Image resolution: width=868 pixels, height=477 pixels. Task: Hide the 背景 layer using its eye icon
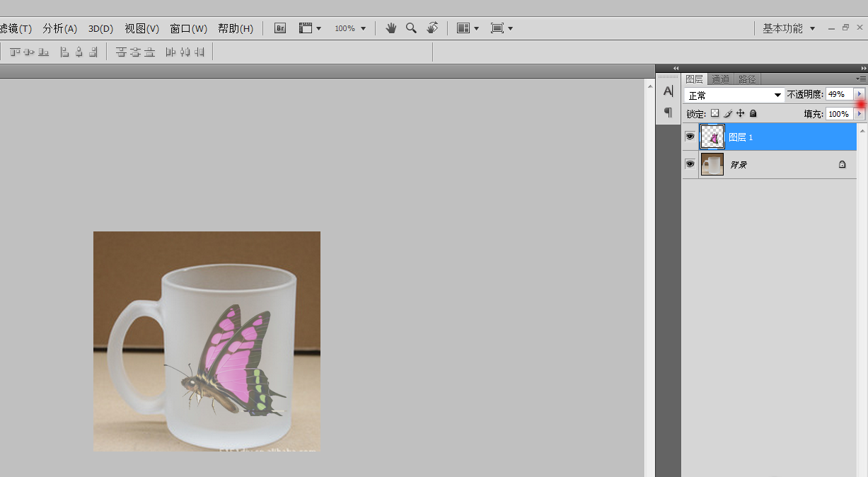click(690, 163)
